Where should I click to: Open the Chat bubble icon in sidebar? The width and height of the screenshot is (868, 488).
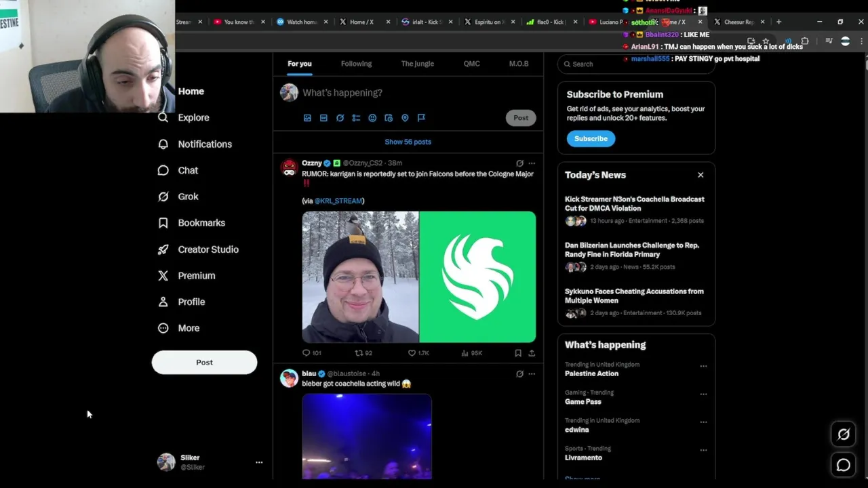coord(163,170)
